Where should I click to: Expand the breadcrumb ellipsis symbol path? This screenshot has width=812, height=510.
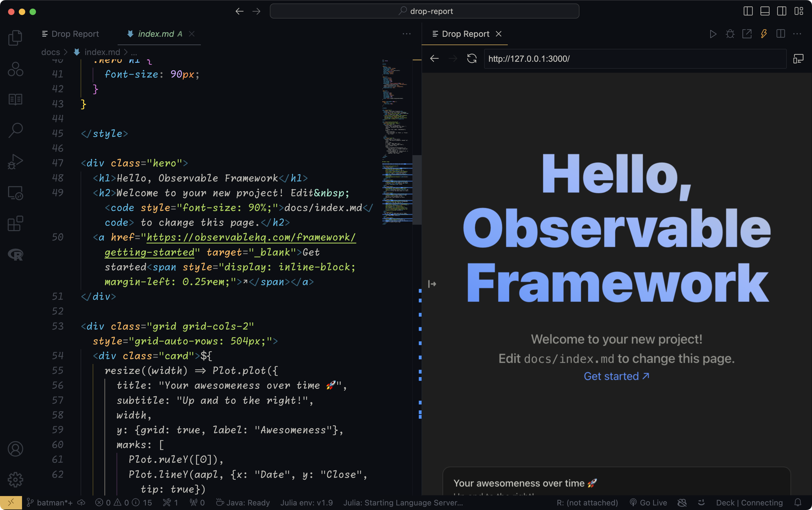[x=134, y=52]
